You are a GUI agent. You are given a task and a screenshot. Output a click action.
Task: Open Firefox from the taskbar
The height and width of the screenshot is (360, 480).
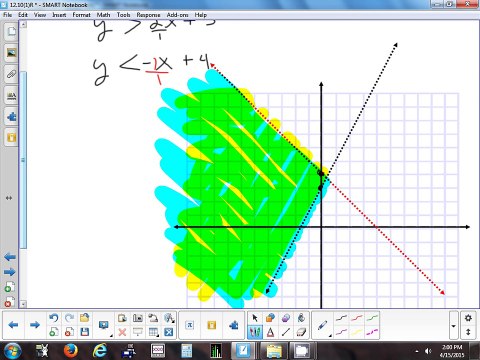pos(71,350)
